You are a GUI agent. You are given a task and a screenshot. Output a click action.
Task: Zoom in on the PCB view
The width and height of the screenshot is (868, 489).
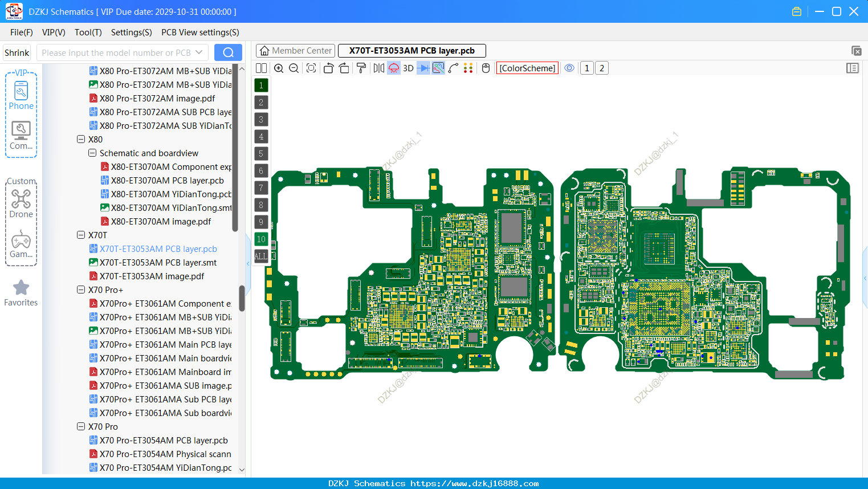279,68
